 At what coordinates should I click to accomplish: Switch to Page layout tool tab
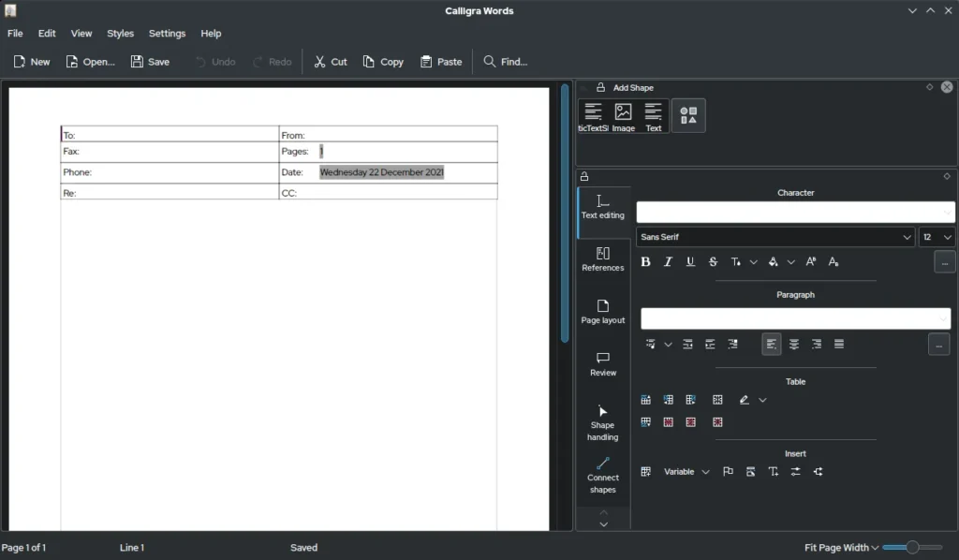point(603,312)
